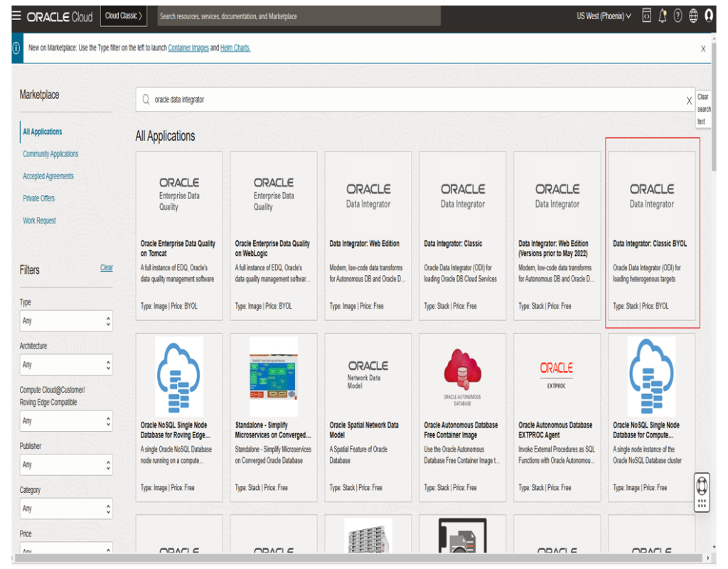Expand the Publisher filter dropdown
The width and height of the screenshot is (728, 569).
[65, 465]
